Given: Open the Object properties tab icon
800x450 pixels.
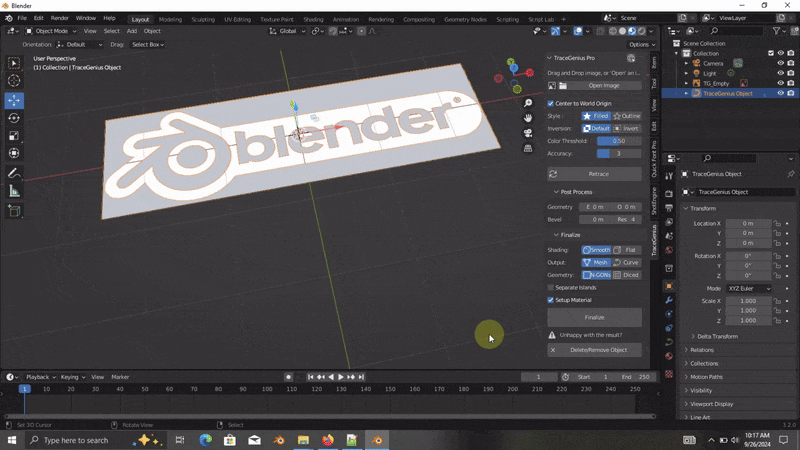Looking at the screenshot, I should coord(669,286).
